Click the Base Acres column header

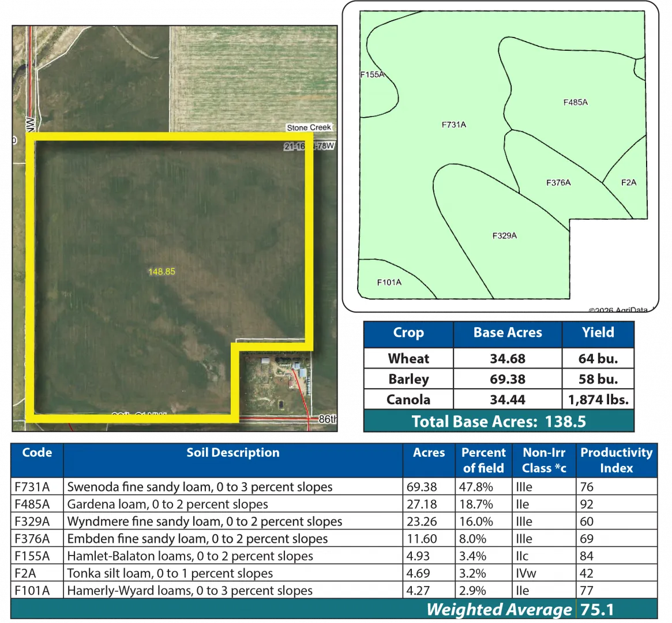click(x=508, y=333)
